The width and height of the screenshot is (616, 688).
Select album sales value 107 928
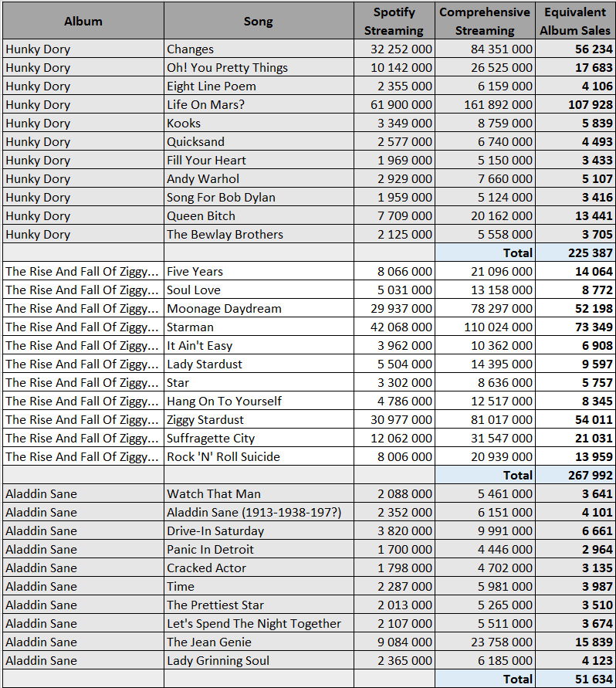pos(575,104)
